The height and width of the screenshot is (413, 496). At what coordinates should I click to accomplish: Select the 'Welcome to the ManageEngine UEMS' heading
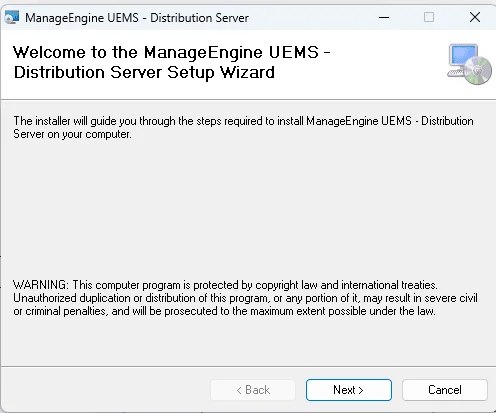172,62
